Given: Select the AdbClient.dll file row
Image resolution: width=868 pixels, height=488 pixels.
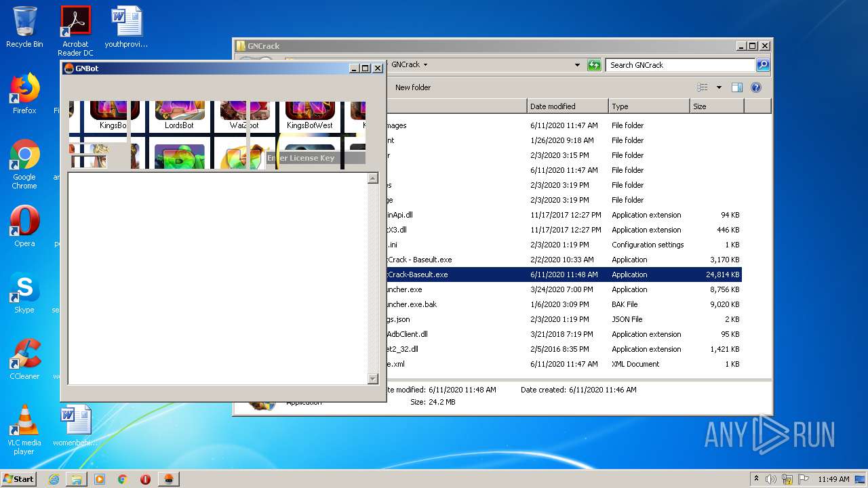Looking at the screenshot, I should coord(564,334).
